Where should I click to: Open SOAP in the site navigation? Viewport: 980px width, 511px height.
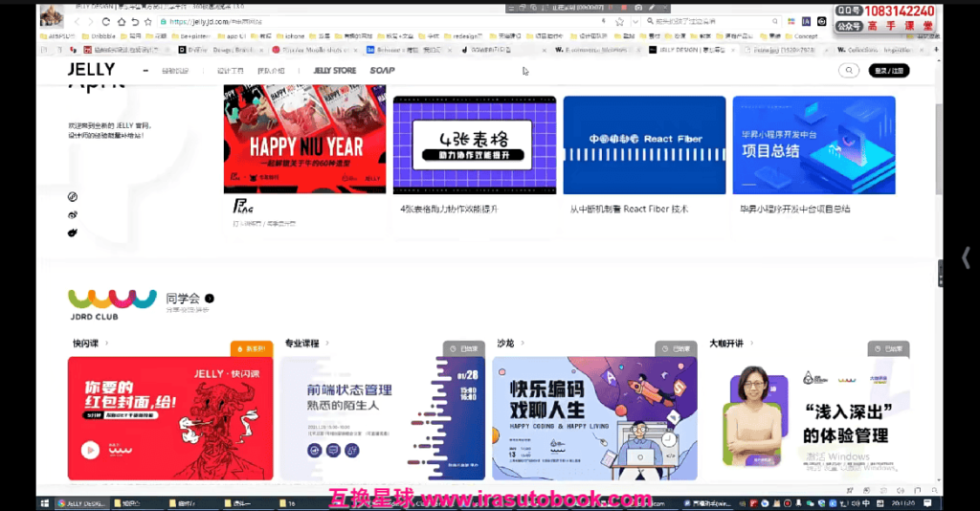pyautogui.click(x=382, y=71)
